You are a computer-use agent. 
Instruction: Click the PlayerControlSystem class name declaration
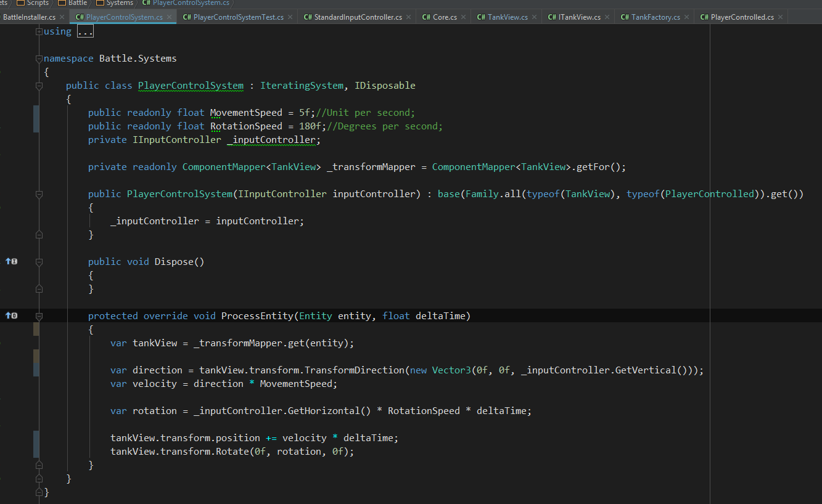click(191, 86)
